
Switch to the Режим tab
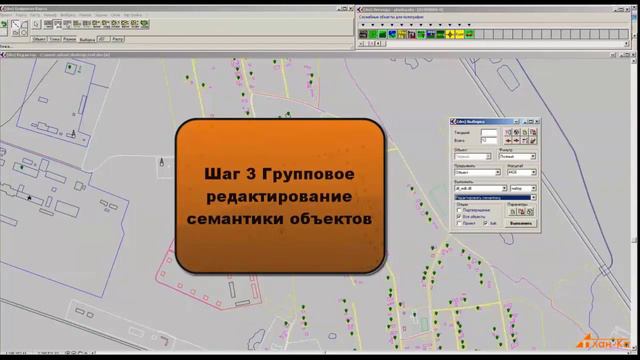pyautogui.click(x=70, y=39)
